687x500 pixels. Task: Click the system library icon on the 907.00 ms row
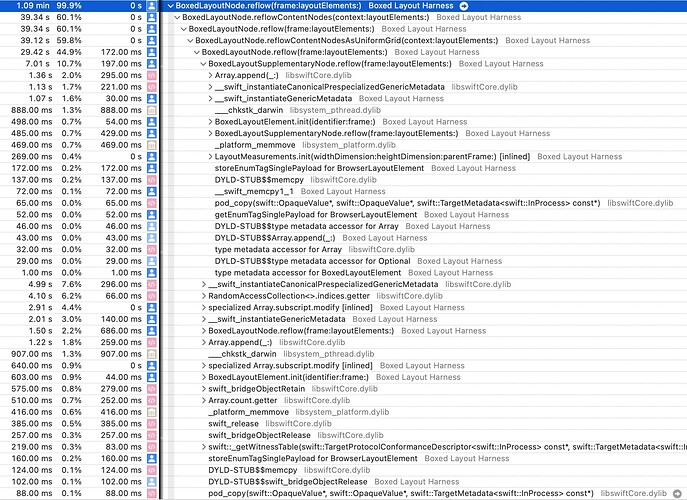pyautogui.click(x=152, y=354)
